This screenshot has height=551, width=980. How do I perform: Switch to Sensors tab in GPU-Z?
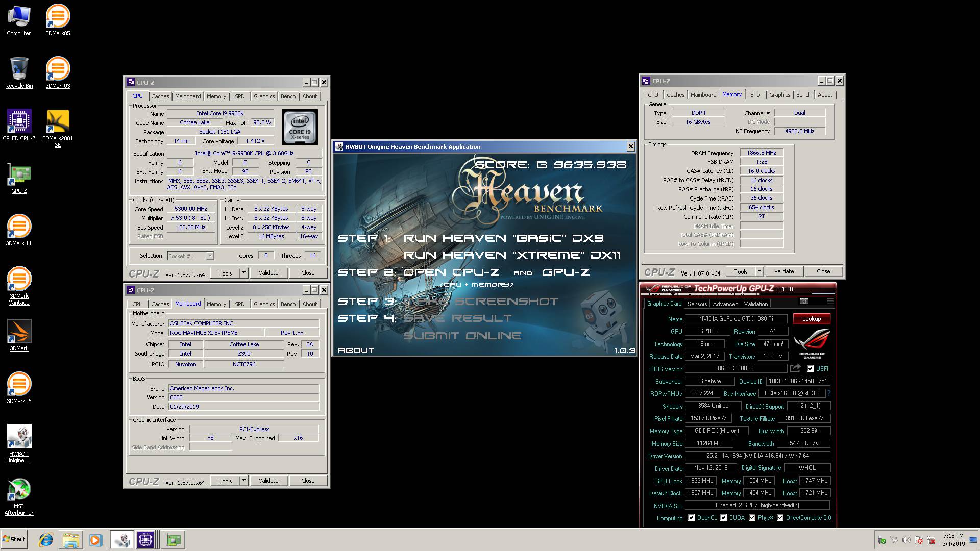(697, 304)
